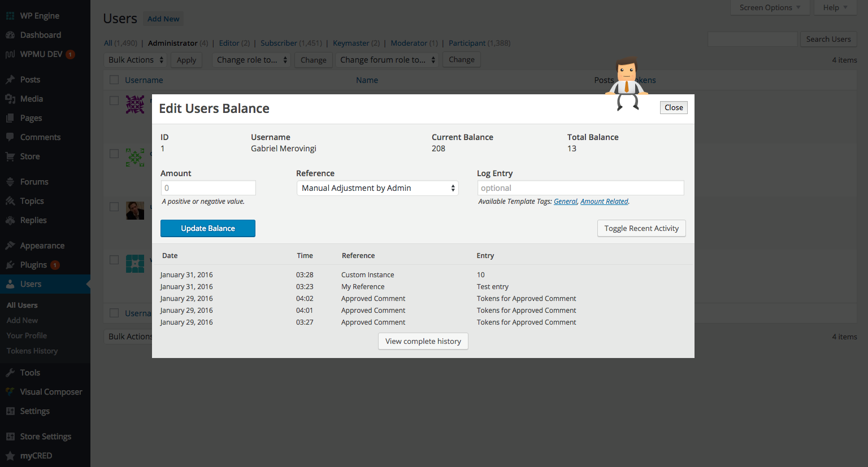Click inside the Amount input field
The height and width of the screenshot is (467, 868).
pyautogui.click(x=208, y=187)
